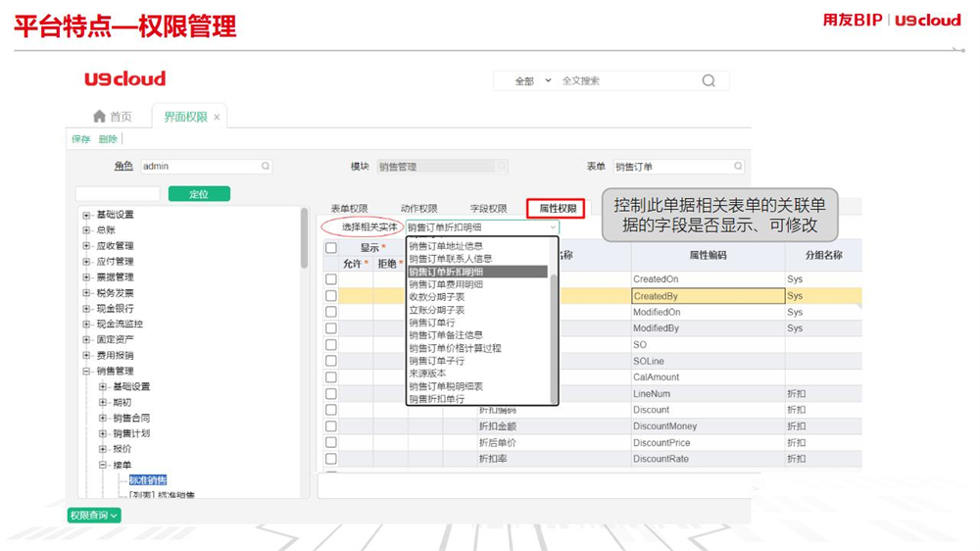Click the 保存 button
The height and width of the screenshot is (551, 980).
point(80,139)
